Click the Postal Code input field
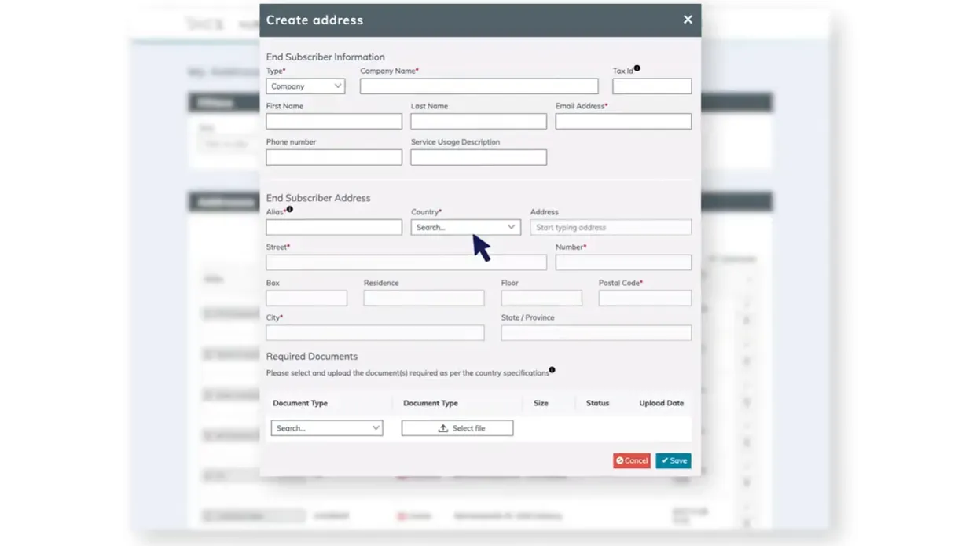 point(644,298)
